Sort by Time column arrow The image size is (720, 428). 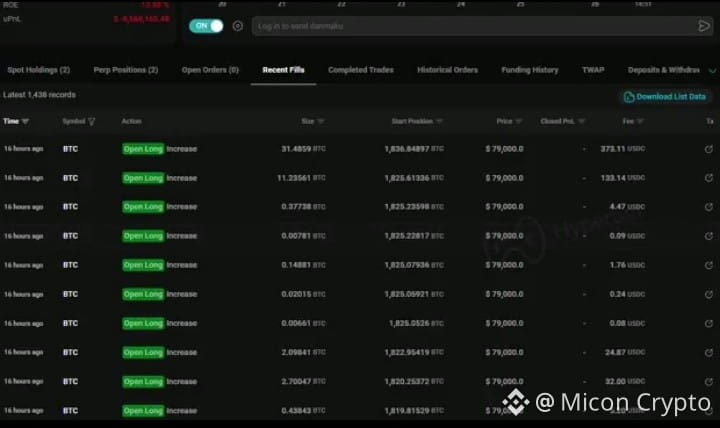(x=25, y=121)
